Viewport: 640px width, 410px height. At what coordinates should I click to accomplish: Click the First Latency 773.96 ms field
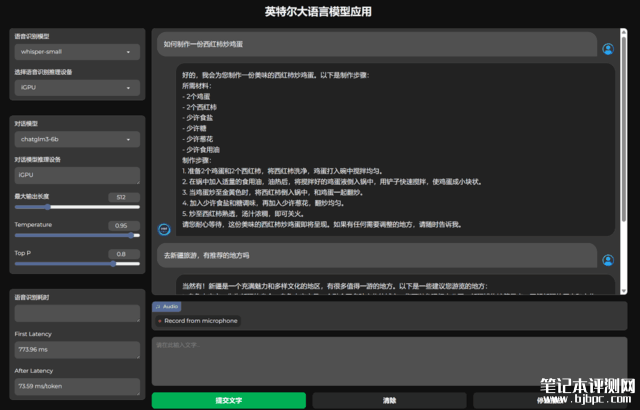click(77, 350)
